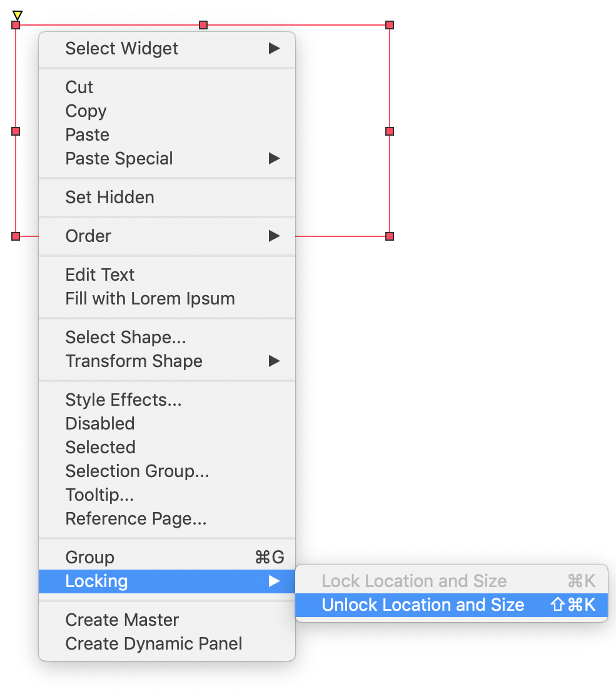
Task: Expand the Paste Special submenu arrow
Action: pyautogui.click(x=273, y=159)
